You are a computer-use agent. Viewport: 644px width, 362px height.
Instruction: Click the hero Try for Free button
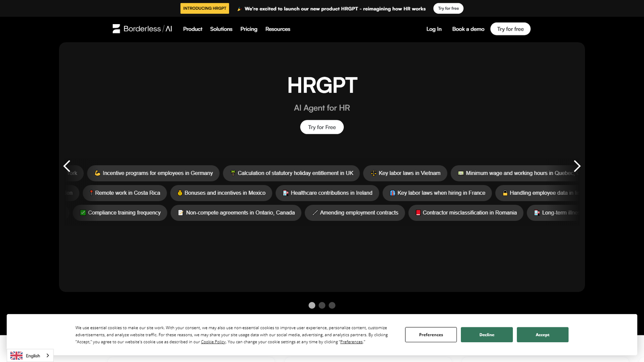coord(322,127)
